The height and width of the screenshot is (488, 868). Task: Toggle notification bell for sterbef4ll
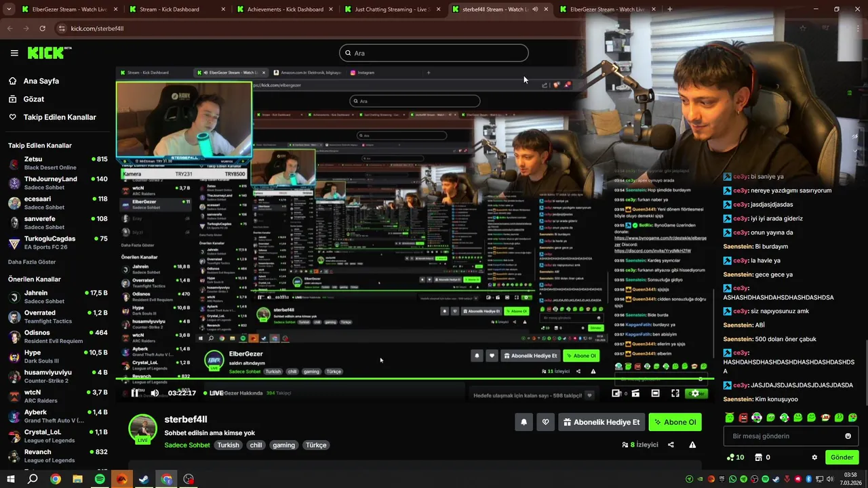[x=524, y=422]
